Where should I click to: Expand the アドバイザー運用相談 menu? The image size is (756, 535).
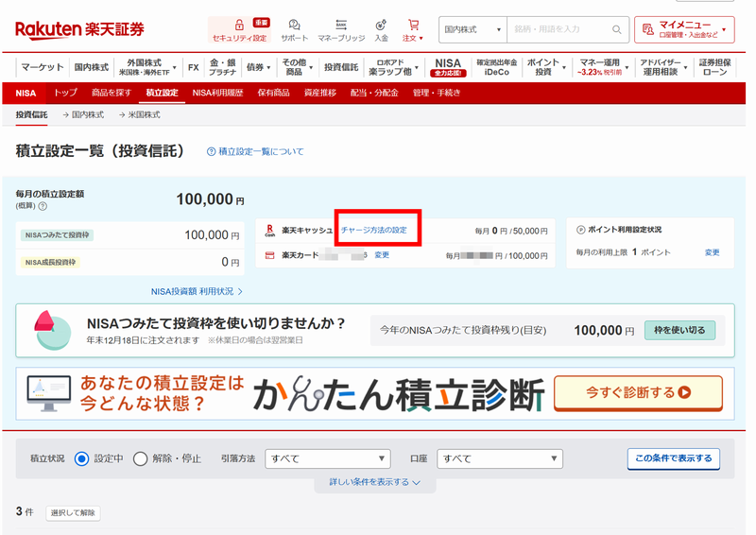663,67
